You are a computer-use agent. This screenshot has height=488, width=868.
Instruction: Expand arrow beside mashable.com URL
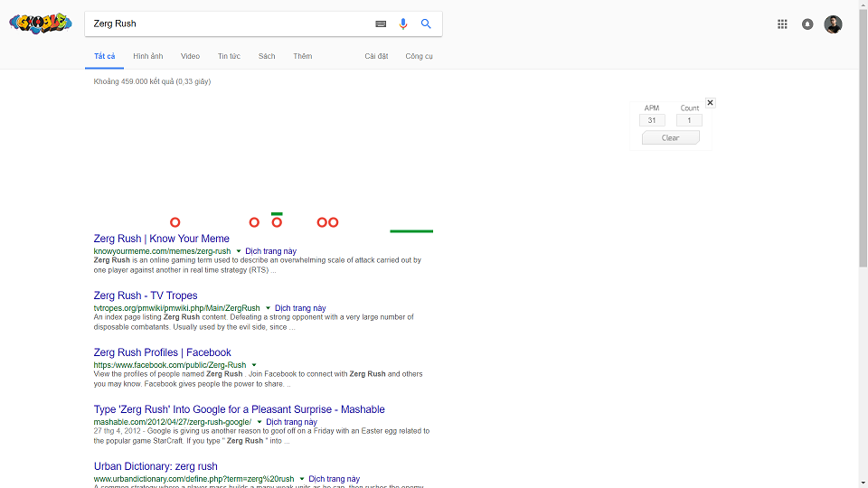(x=259, y=422)
